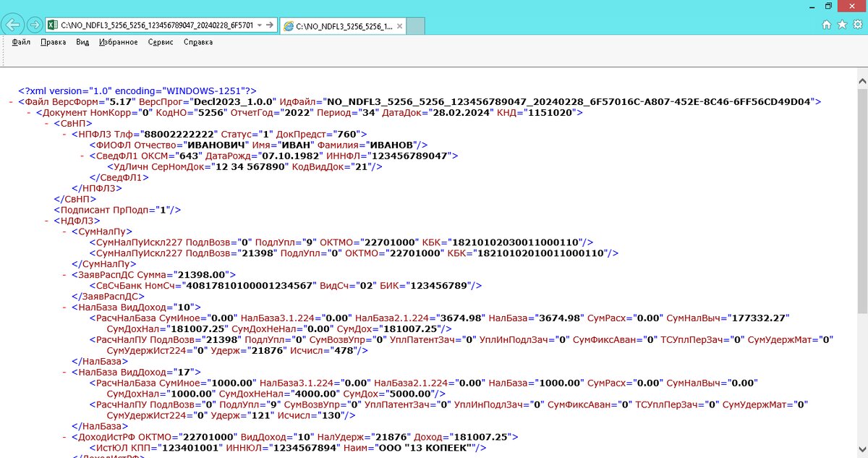Switch to the second NO_NDFL3 tab

coord(340,25)
